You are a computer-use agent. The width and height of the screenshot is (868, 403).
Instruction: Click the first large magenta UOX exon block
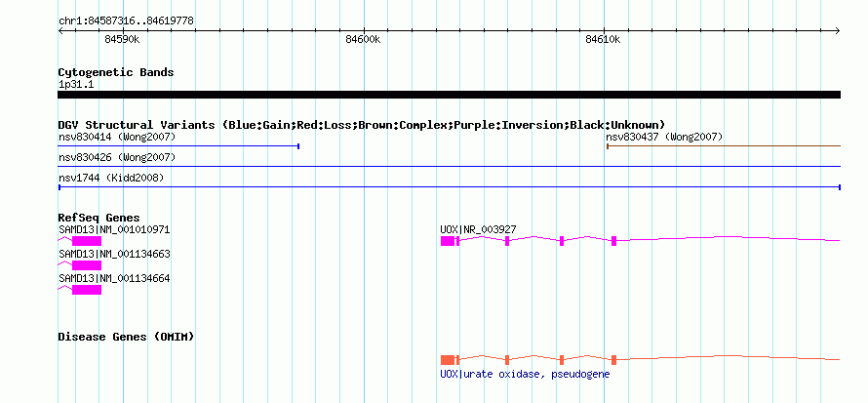pyautogui.click(x=448, y=241)
